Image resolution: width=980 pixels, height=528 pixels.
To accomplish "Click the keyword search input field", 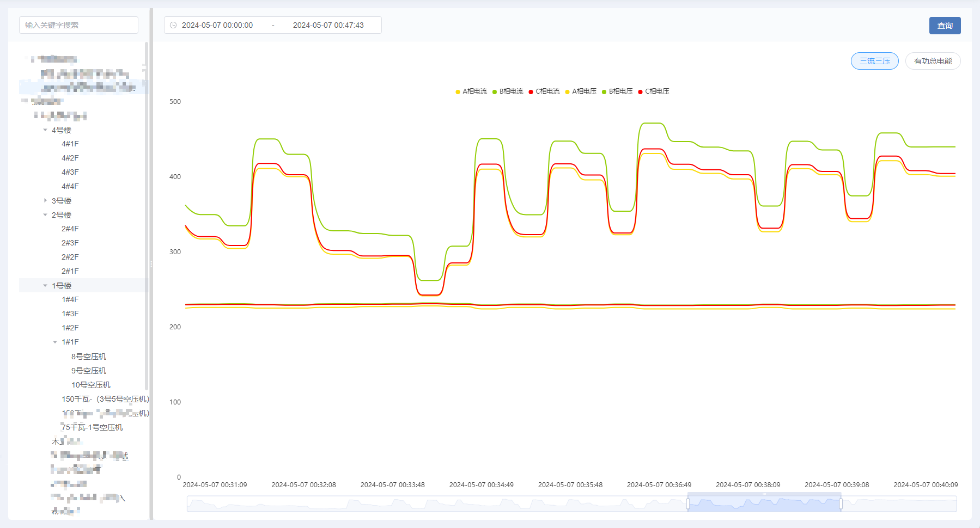I will coord(78,25).
